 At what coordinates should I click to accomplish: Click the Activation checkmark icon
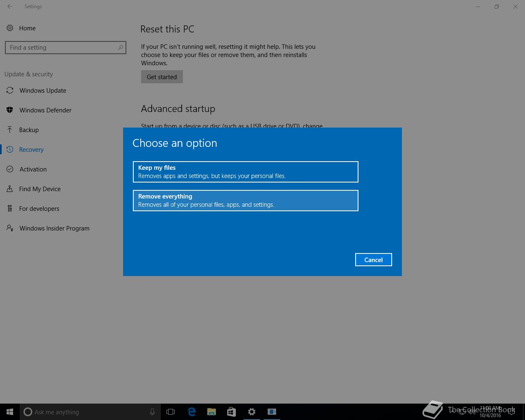pos(10,169)
